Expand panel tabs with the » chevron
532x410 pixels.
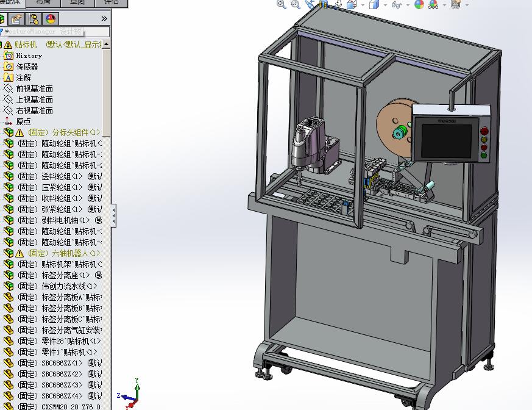pyautogui.click(x=104, y=19)
